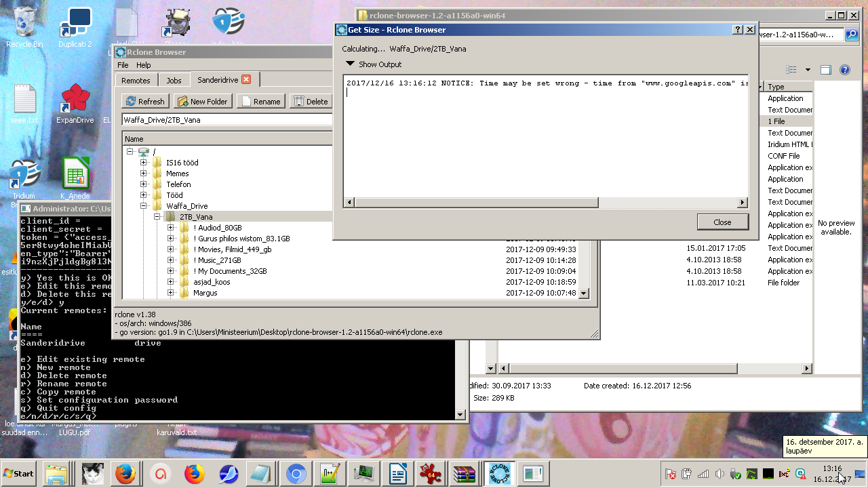Click the ESET antivirus tray icon
868x488 pixels.
[800, 474]
